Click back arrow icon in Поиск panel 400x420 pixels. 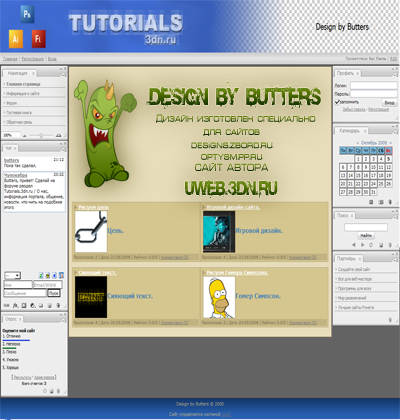(354, 245)
